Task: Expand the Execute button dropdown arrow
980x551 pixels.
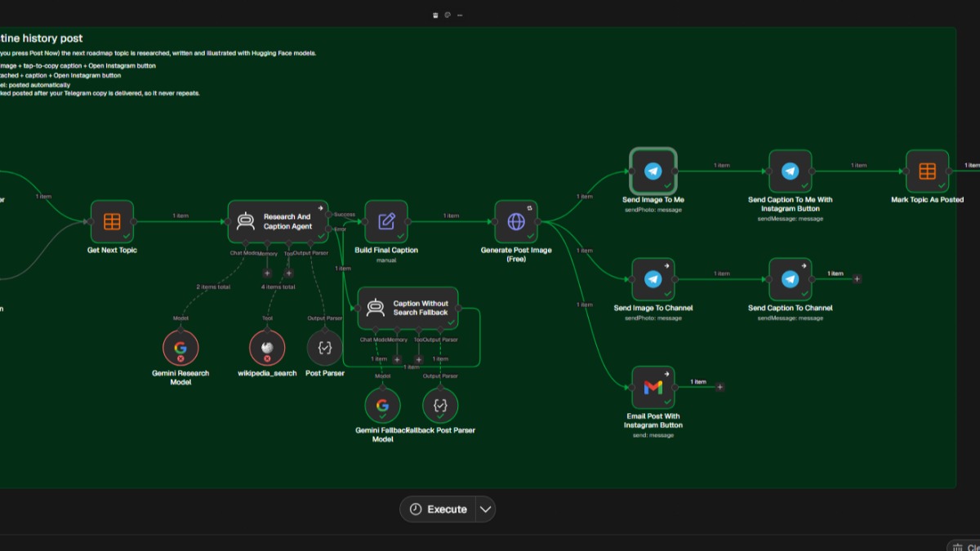Action: click(485, 509)
